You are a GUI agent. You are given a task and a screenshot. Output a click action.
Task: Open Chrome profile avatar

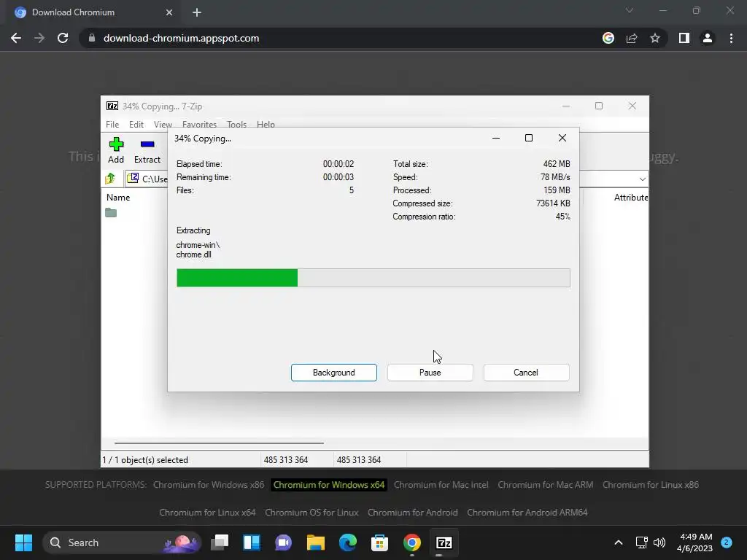tap(708, 38)
